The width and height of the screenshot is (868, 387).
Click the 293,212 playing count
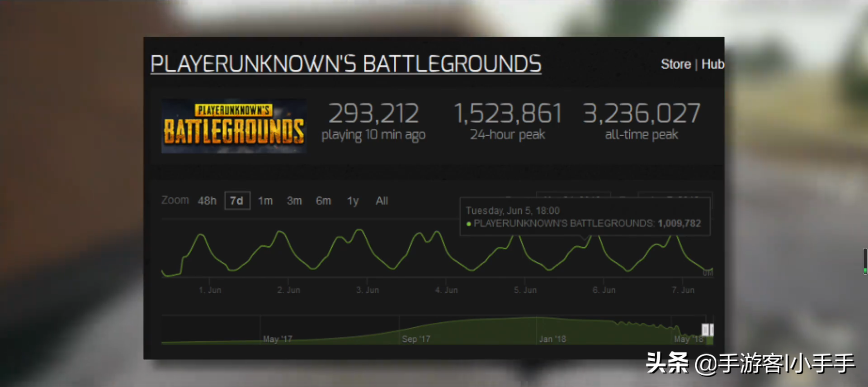pos(373,113)
